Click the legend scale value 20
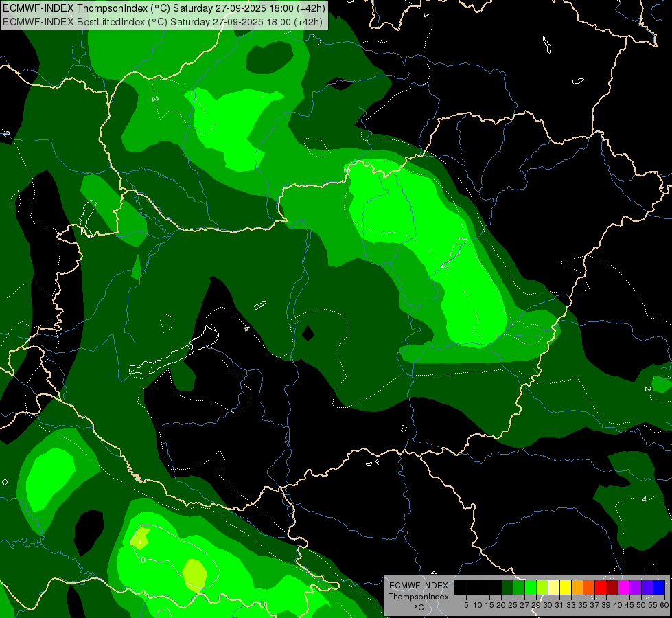The height and width of the screenshot is (618, 672). click(501, 605)
